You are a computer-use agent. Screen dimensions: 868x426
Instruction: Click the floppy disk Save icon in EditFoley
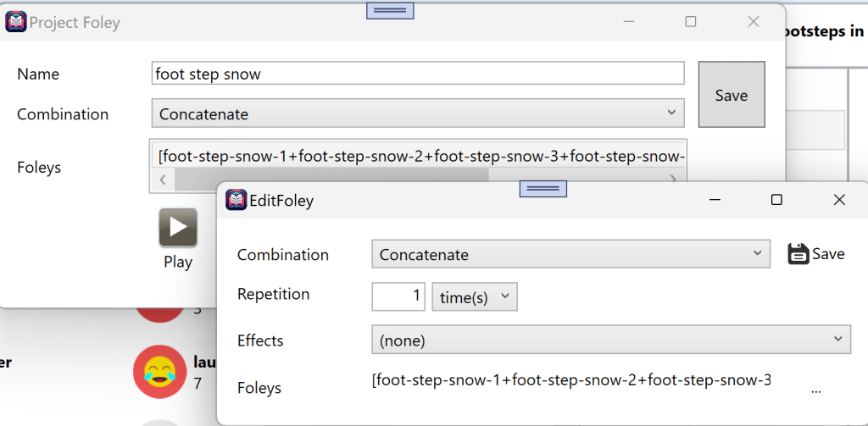798,254
